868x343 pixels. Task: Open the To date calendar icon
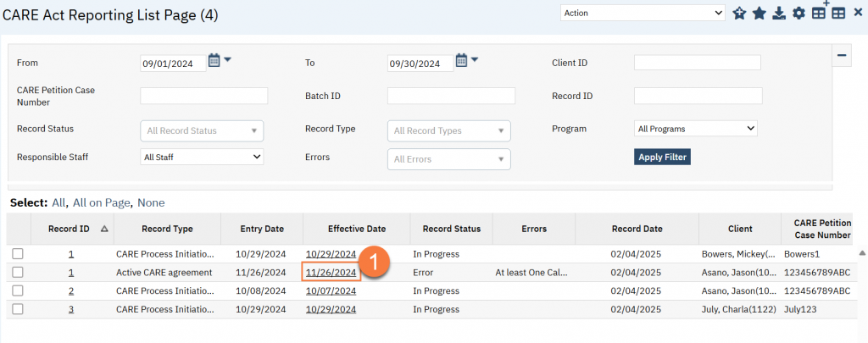pos(462,60)
